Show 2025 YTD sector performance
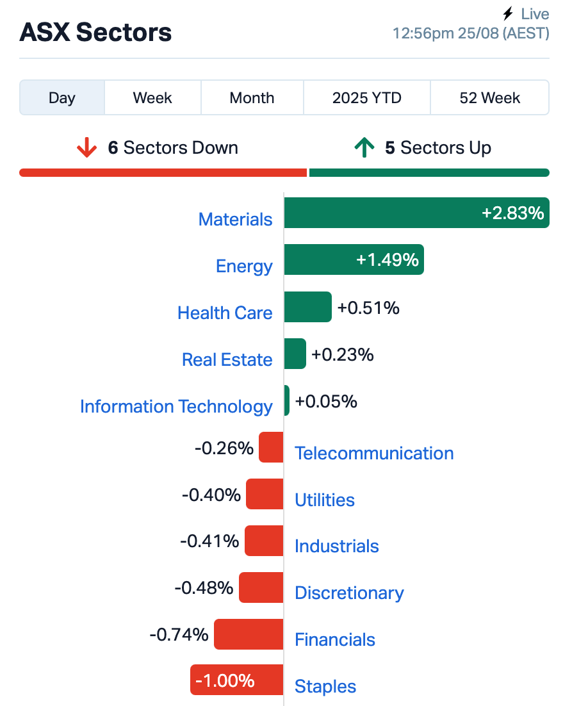The height and width of the screenshot is (706, 588). pos(366,98)
